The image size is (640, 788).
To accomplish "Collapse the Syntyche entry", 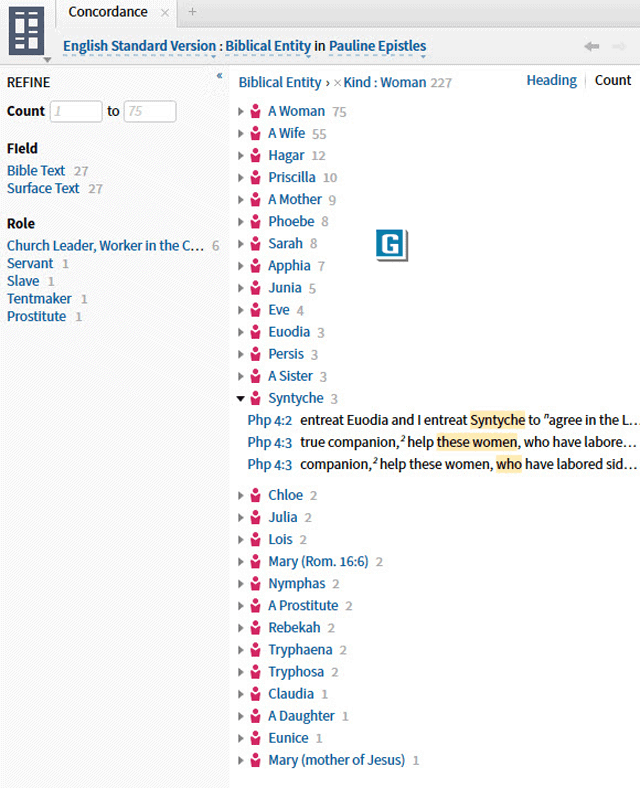I will (241, 399).
